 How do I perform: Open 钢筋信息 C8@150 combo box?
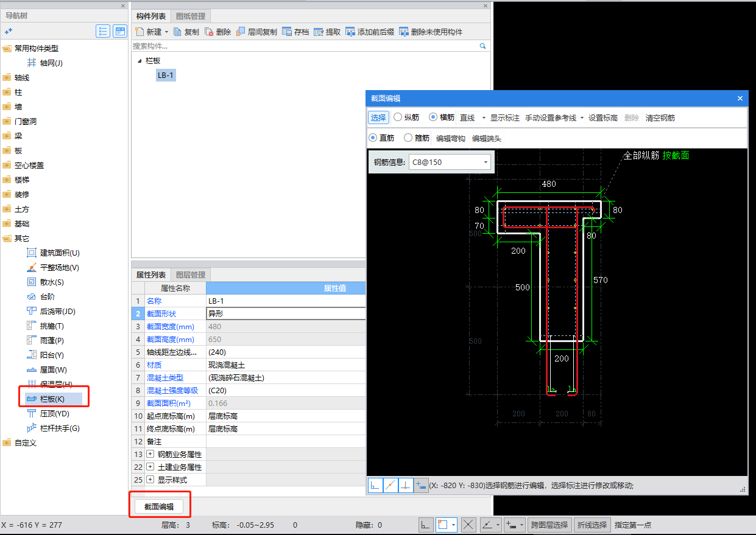(x=450, y=162)
